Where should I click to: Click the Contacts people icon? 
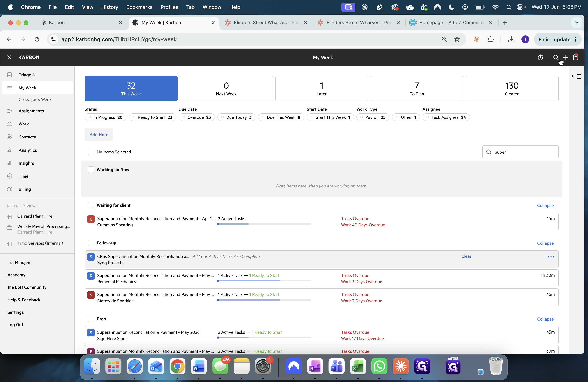click(10, 137)
